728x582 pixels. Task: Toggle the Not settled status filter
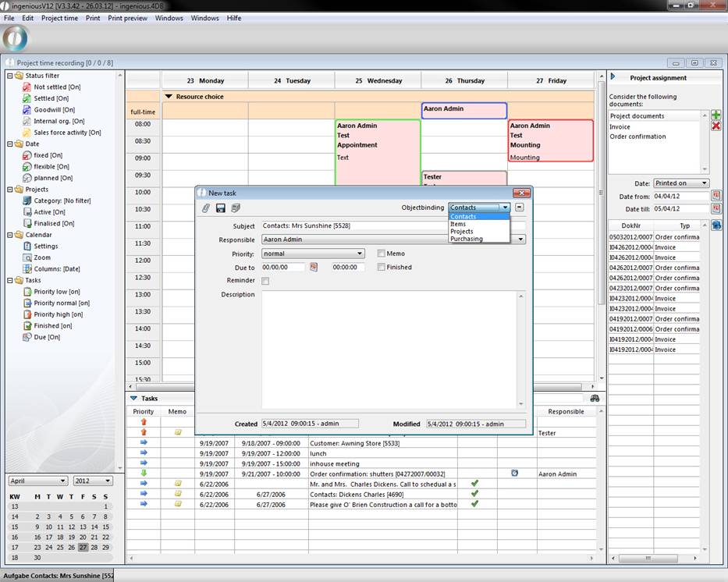56,87
